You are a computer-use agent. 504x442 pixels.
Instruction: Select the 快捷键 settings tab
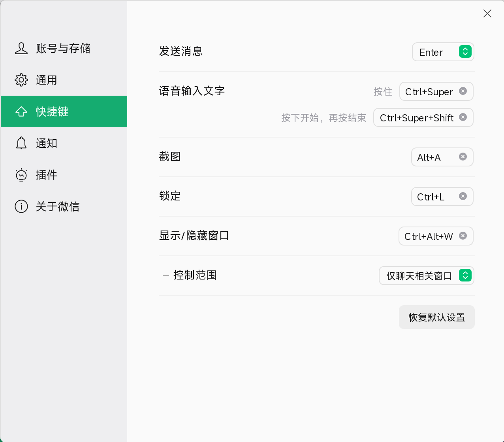coord(64,111)
